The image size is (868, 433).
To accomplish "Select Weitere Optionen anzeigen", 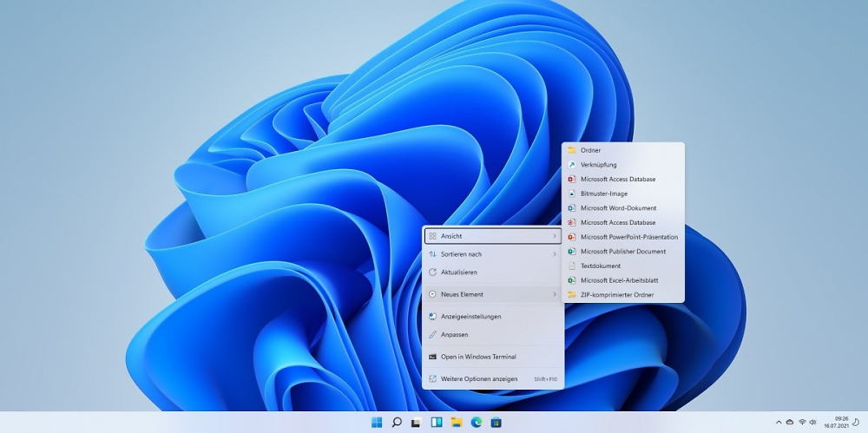I will coord(493,379).
